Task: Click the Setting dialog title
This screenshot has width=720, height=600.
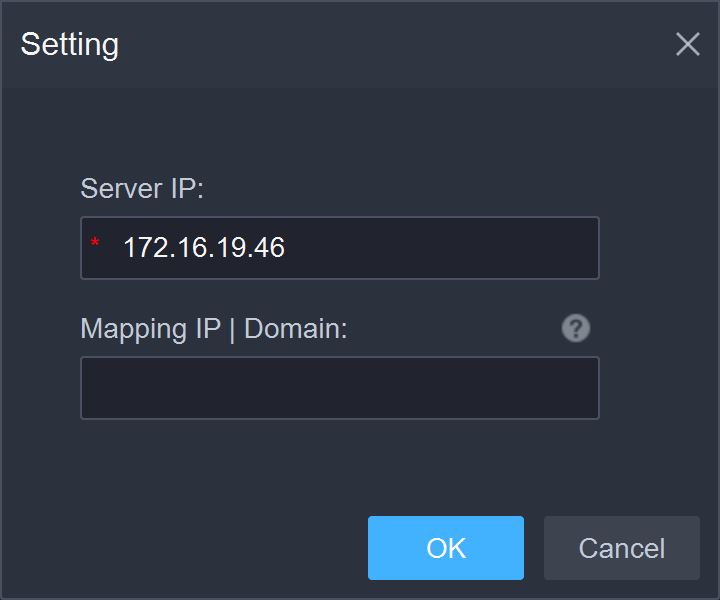Action: click(70, 44)
